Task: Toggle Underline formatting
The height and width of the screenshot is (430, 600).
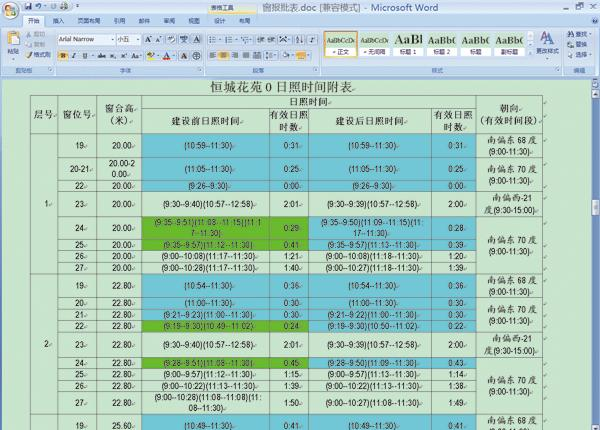Action: click(86, 56)
